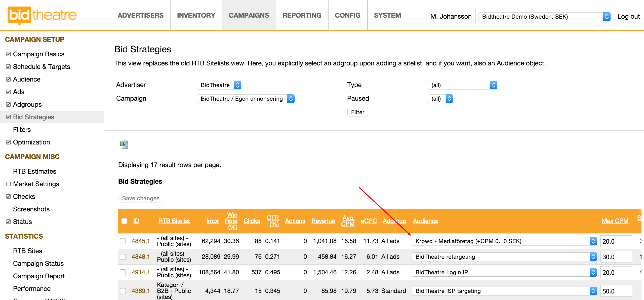This screenshot has width=644, height=300.
Task: Expand the Krowd - Mediaföretag audience dropdown
Action: point(504,241)
